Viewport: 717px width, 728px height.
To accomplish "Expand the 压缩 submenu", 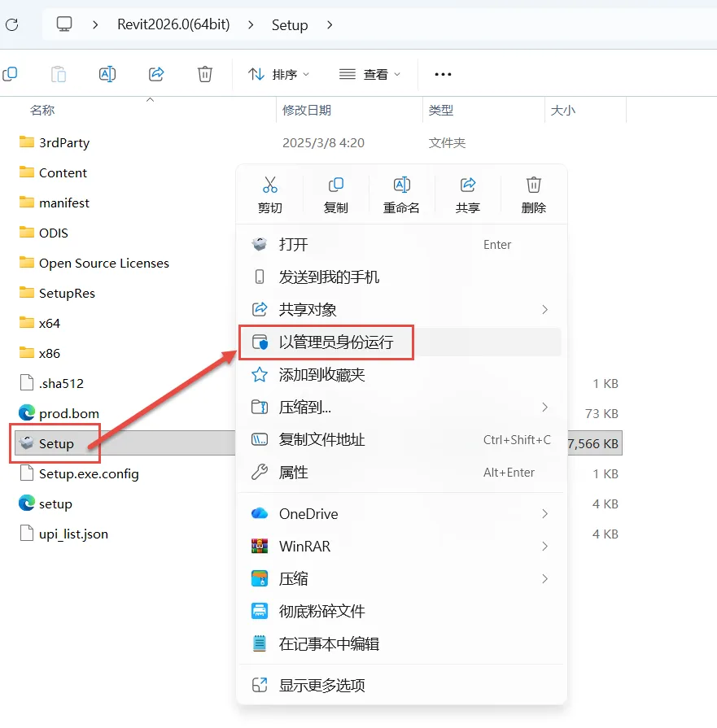I will [544, 579].
